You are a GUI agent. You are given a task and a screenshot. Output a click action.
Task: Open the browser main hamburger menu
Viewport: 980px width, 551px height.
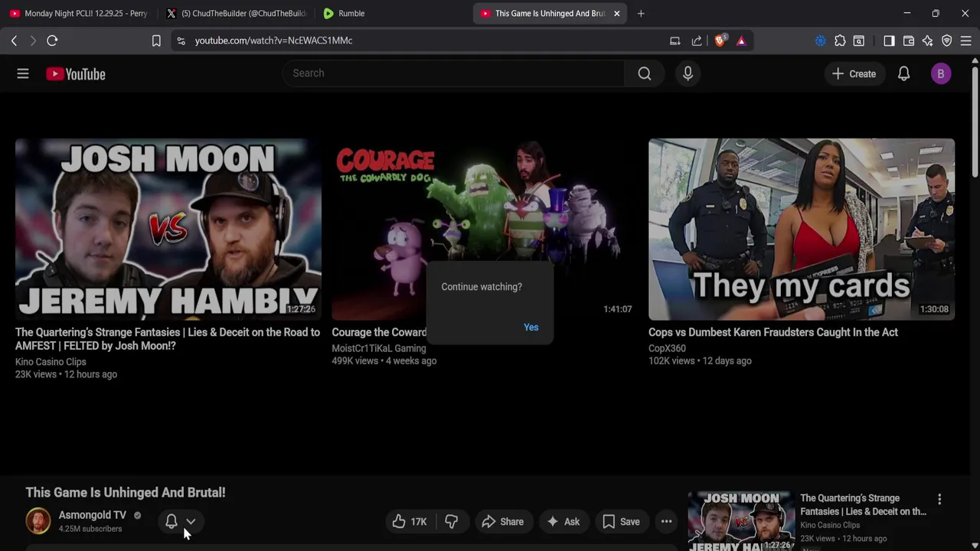pos(966,41)
